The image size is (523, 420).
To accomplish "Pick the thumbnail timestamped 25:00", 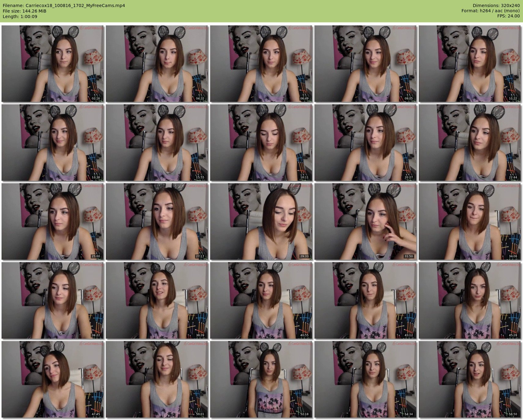I will pyautogui.click(x=53, y=221).
